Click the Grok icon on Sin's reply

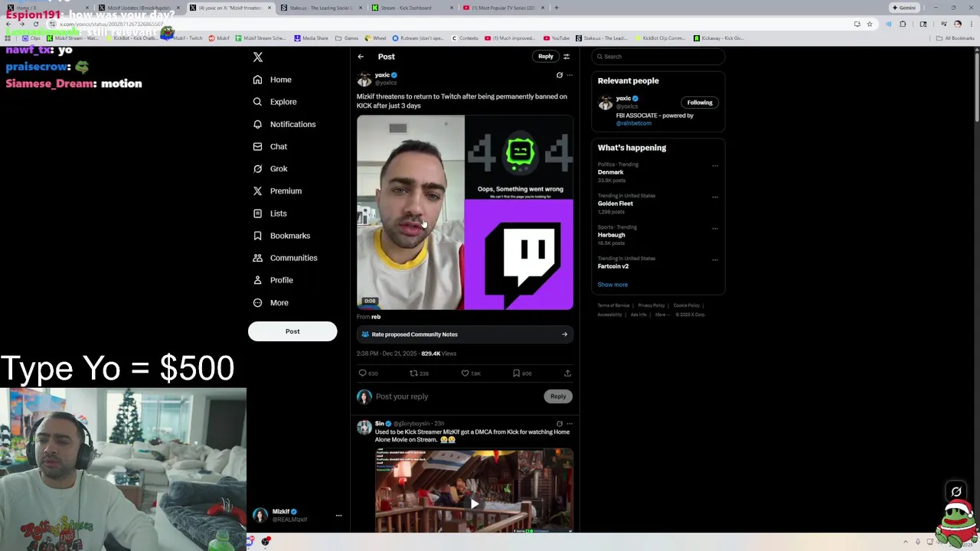[x=559, y=423]
